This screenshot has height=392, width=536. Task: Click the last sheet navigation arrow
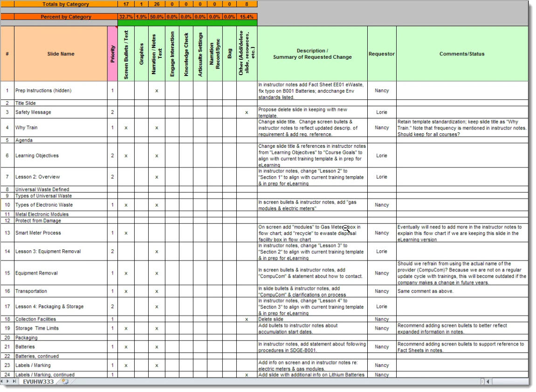click(x=14, y=382)
